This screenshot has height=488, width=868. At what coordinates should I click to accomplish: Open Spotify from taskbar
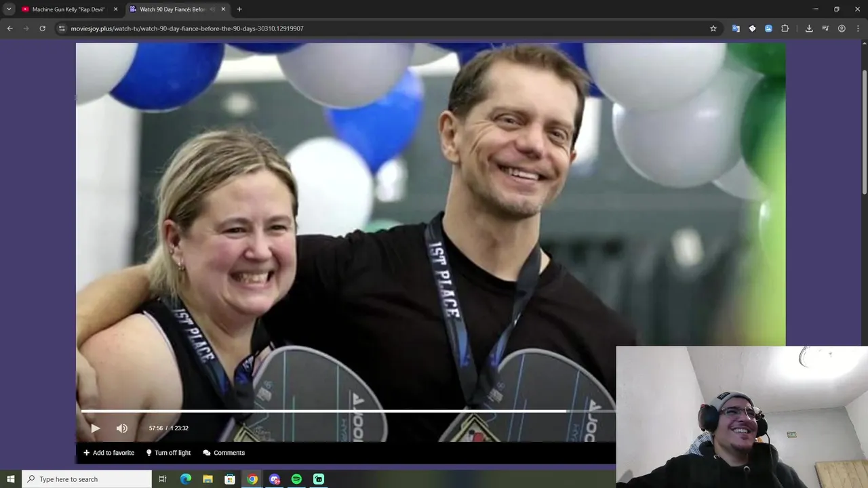click(x=296, y=479)
